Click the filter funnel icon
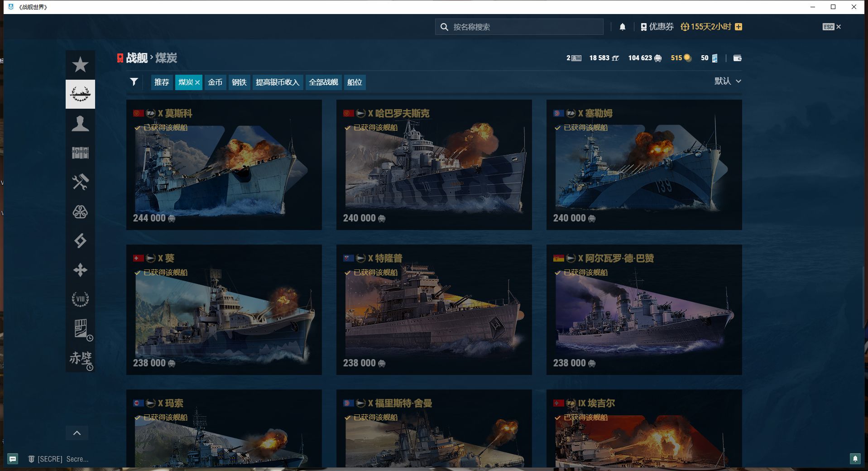Image resolution: width=868 pixels, height=471 pixels. [134, 82]
